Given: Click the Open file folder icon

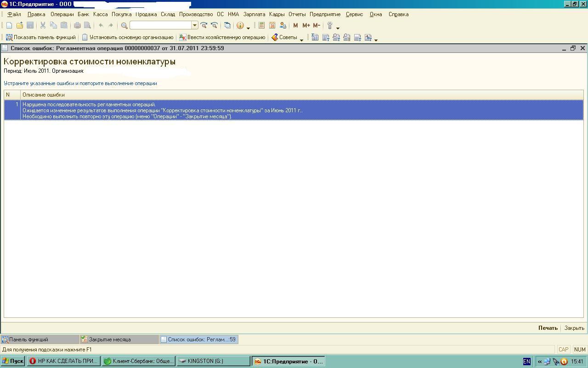Looking at the screenshot, I should [20, 25].
